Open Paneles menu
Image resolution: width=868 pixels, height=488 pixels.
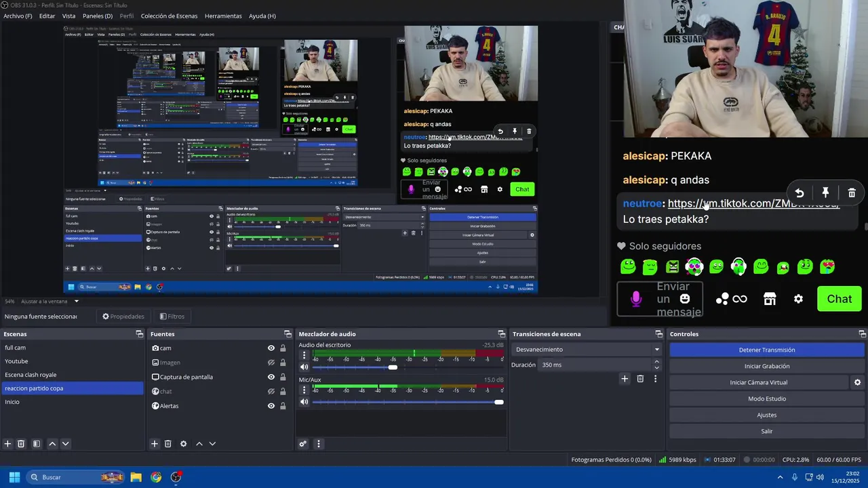[x=98, y=16]
